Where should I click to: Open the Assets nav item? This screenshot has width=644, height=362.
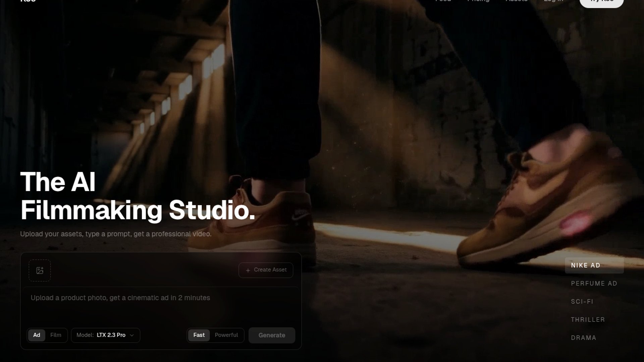[x=517, y=1]
